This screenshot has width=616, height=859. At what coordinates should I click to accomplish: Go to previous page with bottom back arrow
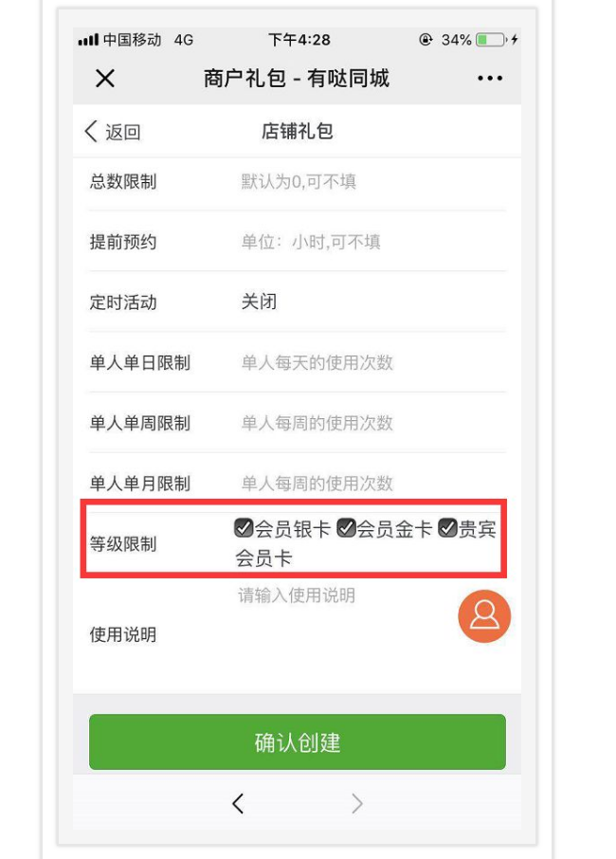point(238,804)
